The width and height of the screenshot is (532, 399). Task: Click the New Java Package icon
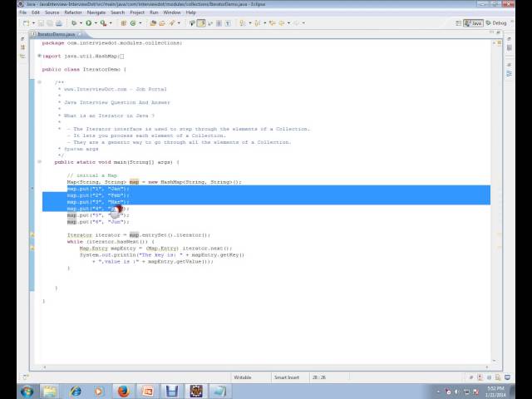(x=124, y=23)
